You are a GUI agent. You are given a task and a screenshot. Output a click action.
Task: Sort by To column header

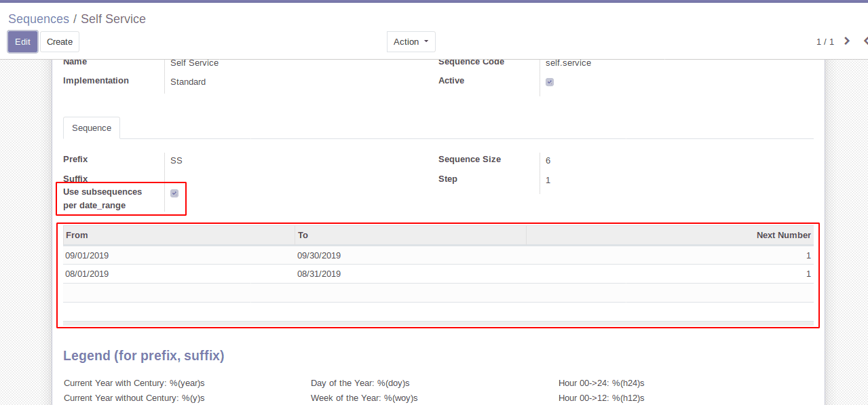(411, 235)
